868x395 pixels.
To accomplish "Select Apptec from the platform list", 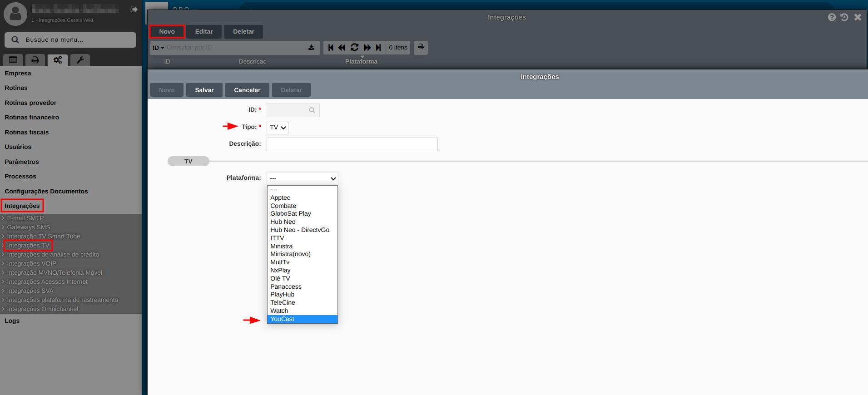I will point(303,198).
